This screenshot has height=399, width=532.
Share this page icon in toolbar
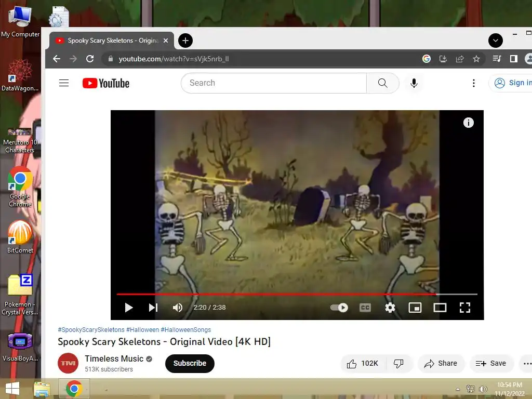pyautogui.click(x=460, y=59)
